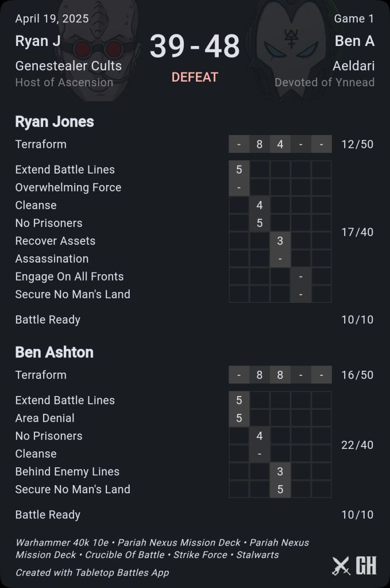The width and height of the screenshot is (390, 588).
Task: Click the 39 - 48 final score
Action: tap(195, 47)
